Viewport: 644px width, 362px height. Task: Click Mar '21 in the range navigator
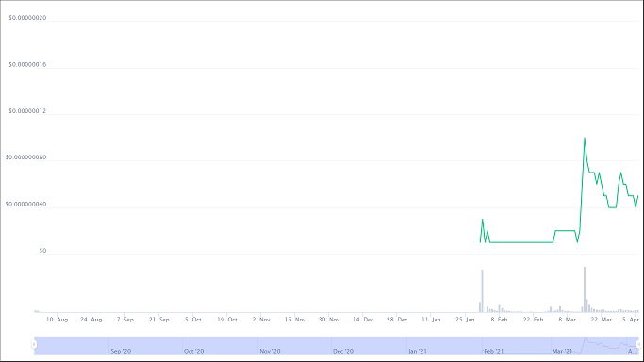coord(562,352)
